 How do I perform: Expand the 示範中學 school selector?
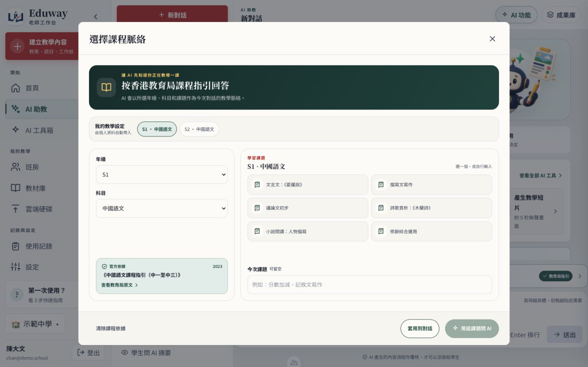click(35, 324)
